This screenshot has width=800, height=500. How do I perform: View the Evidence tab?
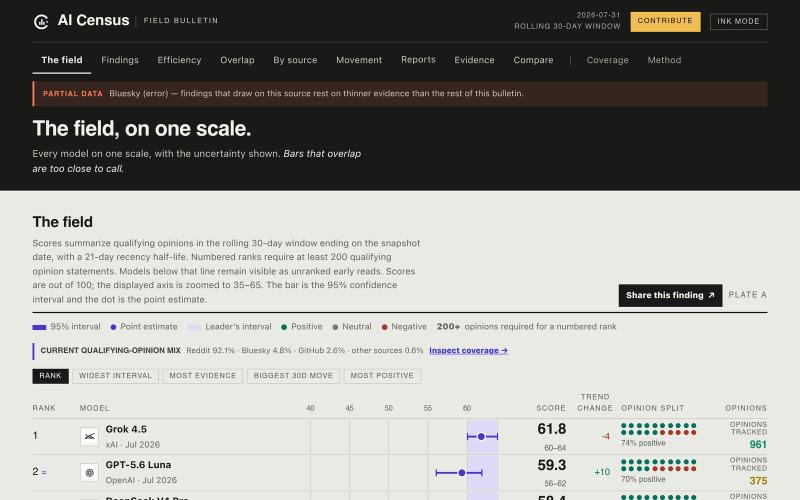474,60
